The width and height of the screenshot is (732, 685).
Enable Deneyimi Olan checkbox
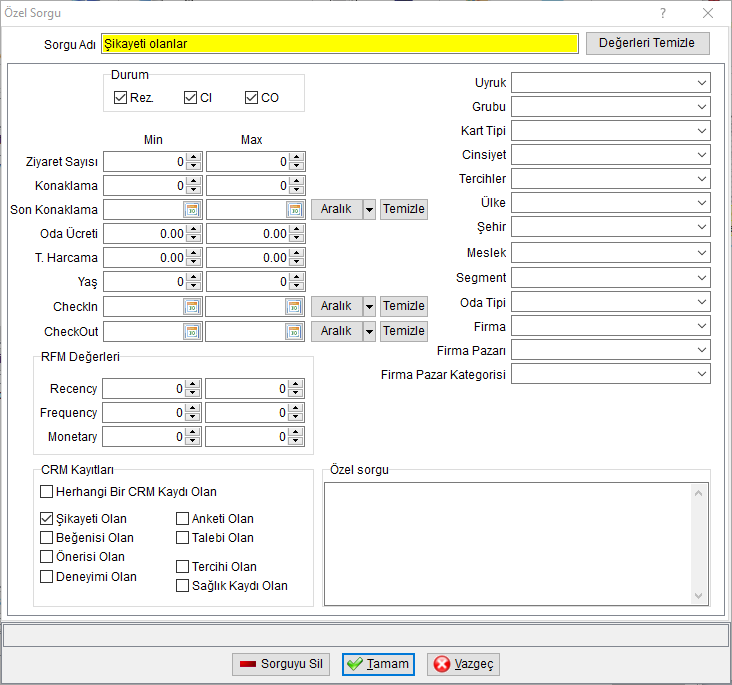click(46, 577)
